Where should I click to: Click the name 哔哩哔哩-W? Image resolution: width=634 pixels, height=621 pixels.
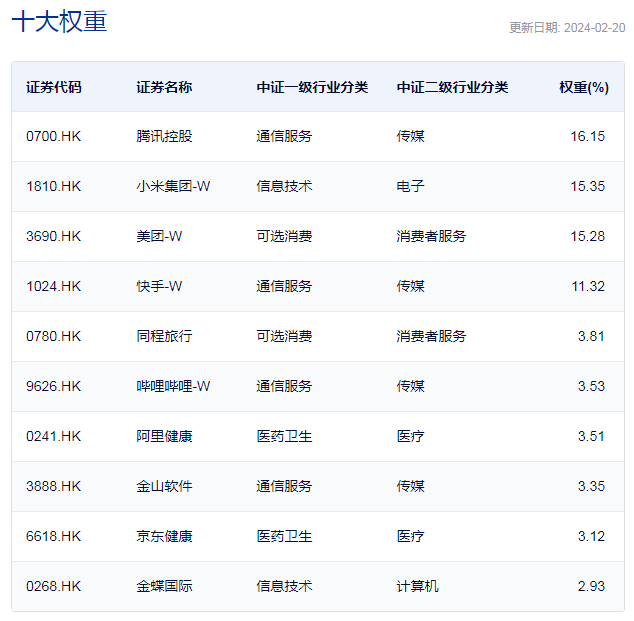coord(173,386)
